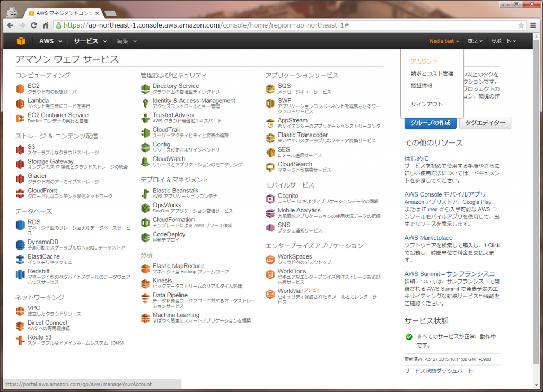Screen dimensions: 543x392
Task: Switch to AWS マネジメントコンソール browser tab
Action: [63, 13]
